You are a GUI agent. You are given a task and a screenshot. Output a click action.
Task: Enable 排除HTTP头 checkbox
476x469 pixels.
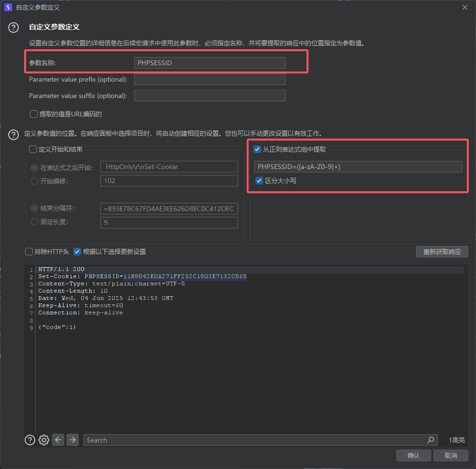29,252
